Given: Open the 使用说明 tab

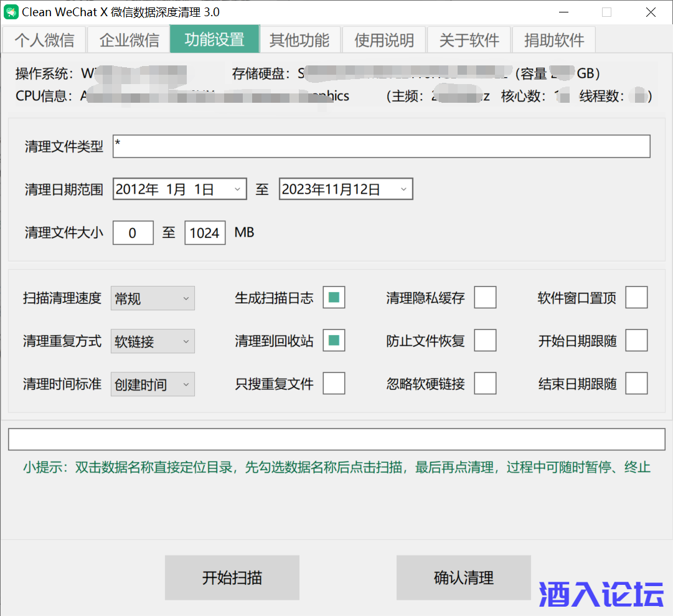Looking at the screenshot, I should tap(384, 40).
